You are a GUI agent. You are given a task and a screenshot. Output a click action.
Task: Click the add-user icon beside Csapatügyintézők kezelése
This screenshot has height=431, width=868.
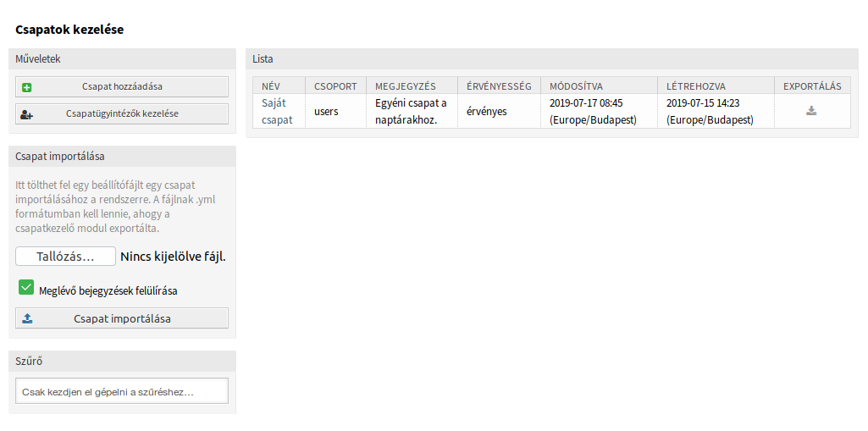[x=26, y=114]
